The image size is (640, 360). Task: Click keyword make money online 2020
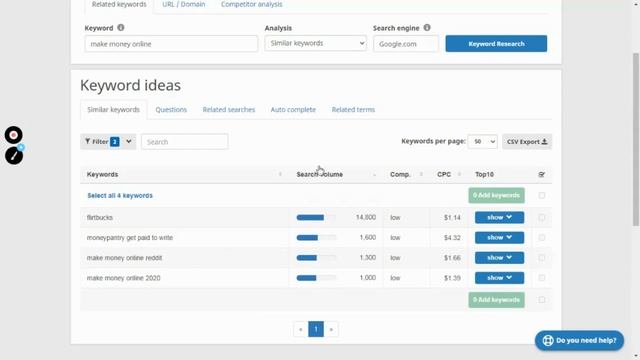[x=124, y=278]
